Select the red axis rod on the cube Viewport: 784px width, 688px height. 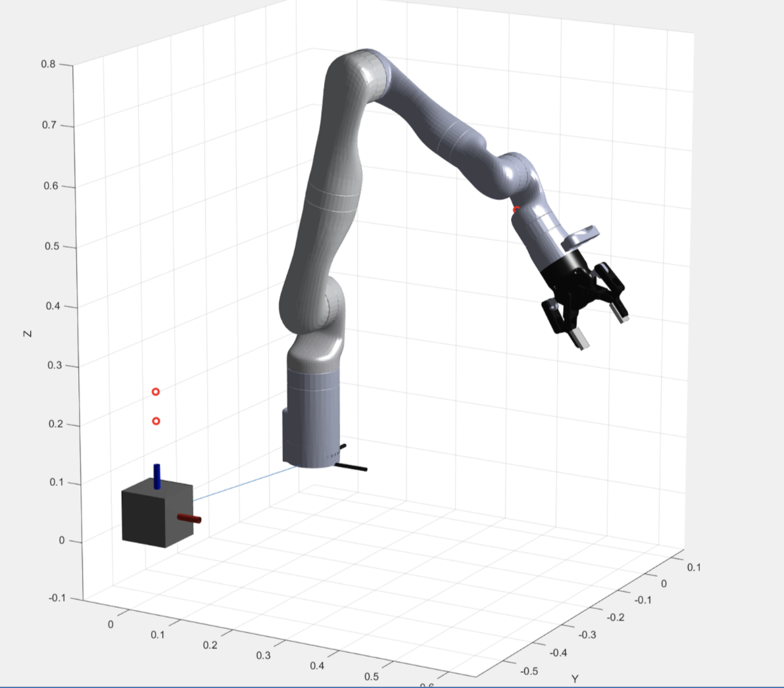tap(189, 519)
